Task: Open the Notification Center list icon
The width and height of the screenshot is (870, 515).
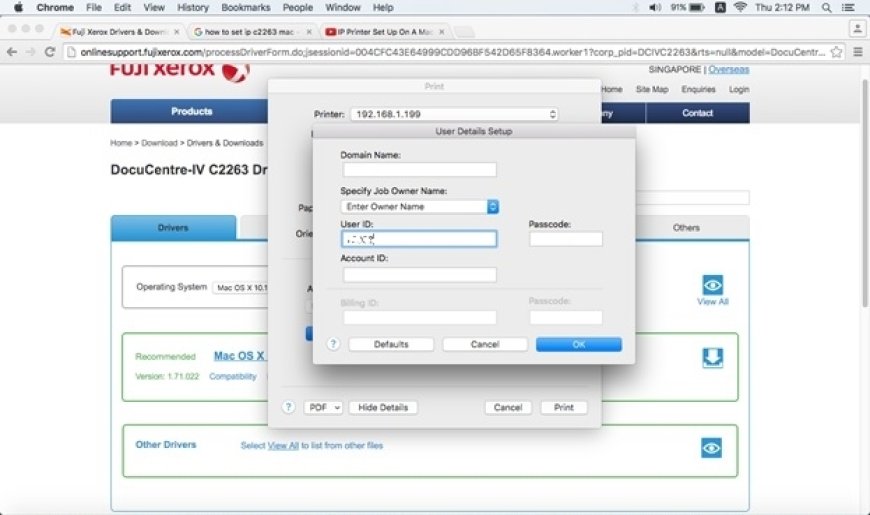Action: pyautogui.click(x=848, y=8)
